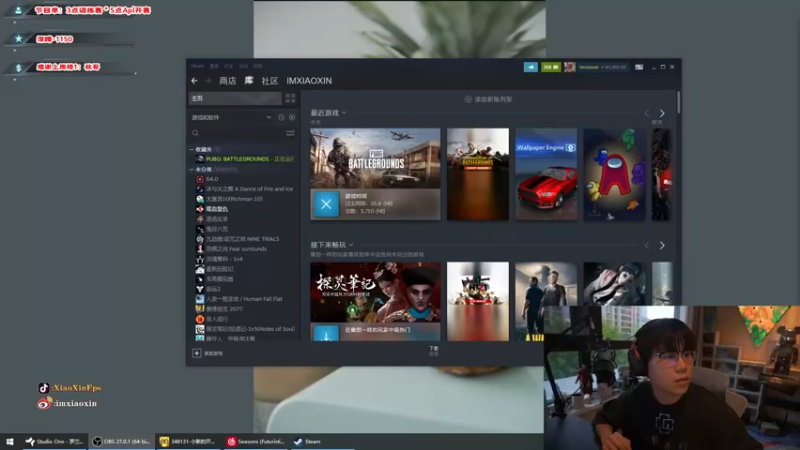Open Seasons (Futuristic) taskbar item
This screenshot has height=450, width=800.
click(255, 442)
